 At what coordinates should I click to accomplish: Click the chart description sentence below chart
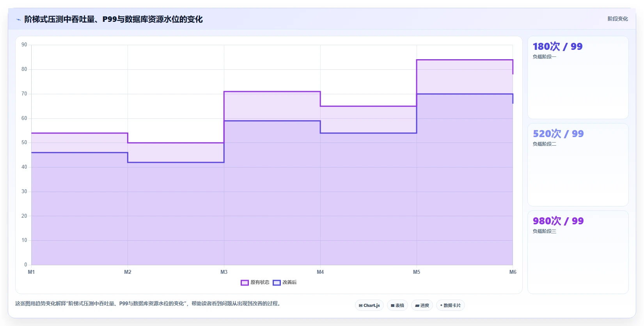[147, 304]
